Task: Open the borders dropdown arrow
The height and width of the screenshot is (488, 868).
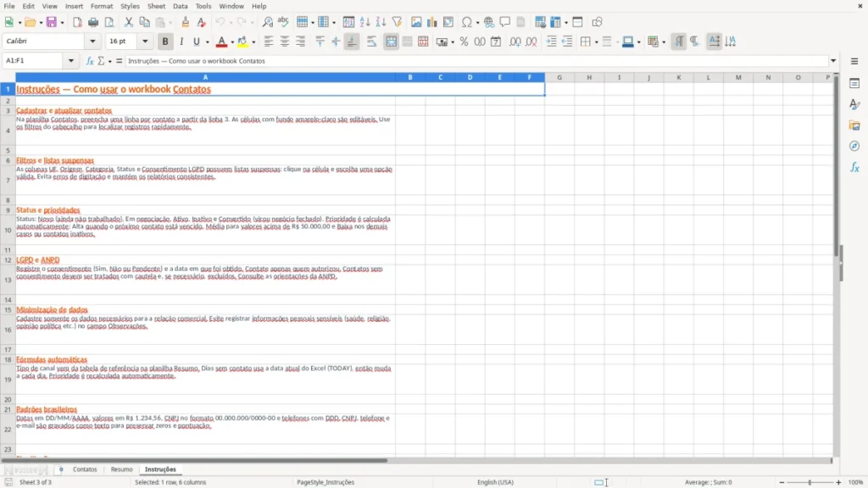Action: pos(596,42)
